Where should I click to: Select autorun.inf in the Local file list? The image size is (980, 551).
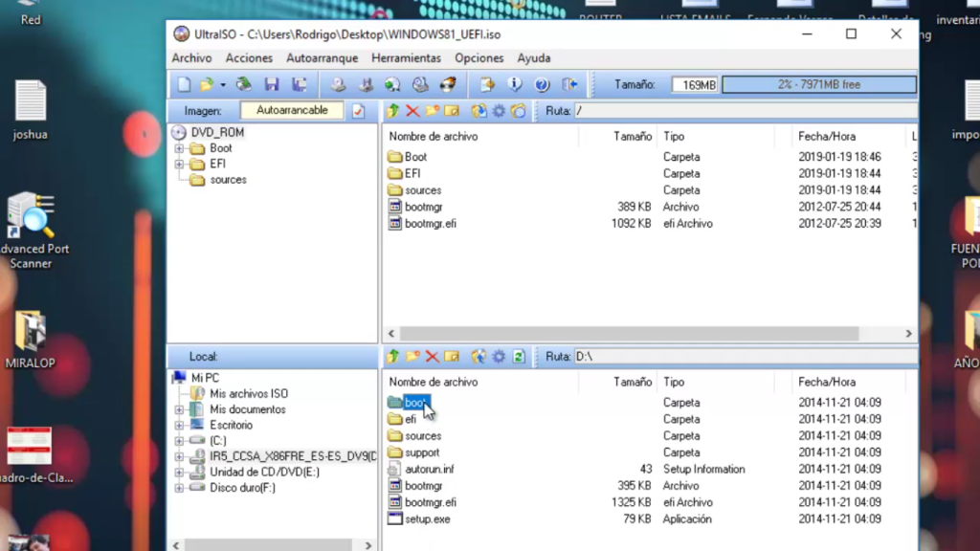coord(430,469)
